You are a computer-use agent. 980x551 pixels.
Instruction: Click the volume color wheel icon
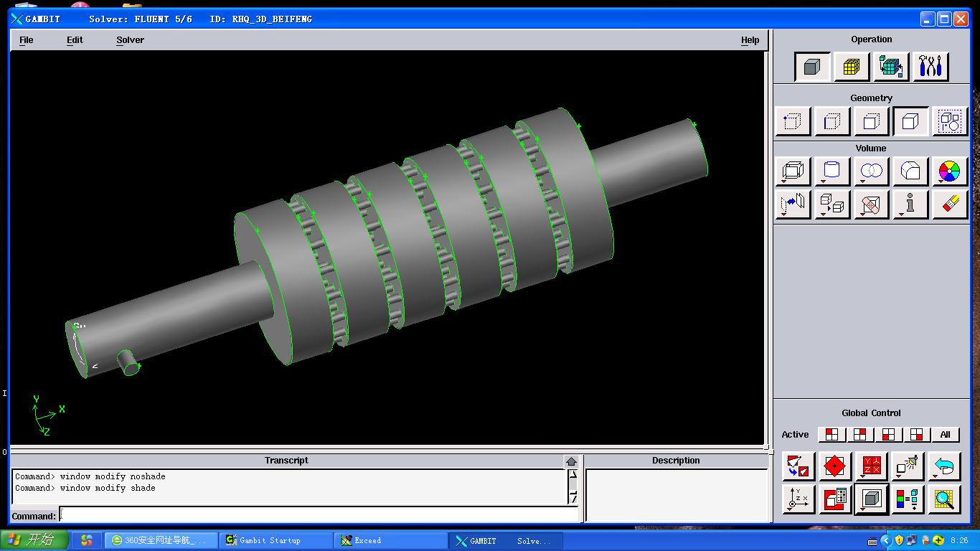click(x=949, y=171)
